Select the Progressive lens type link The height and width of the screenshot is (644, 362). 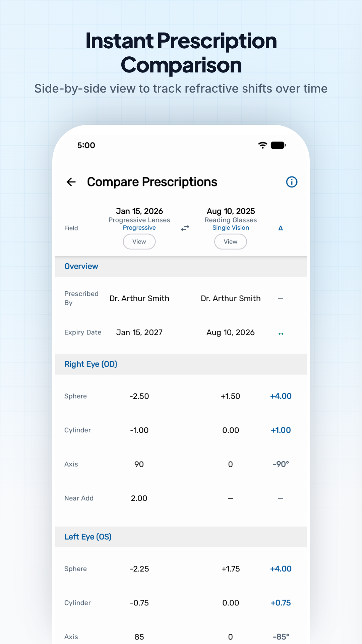139,228
